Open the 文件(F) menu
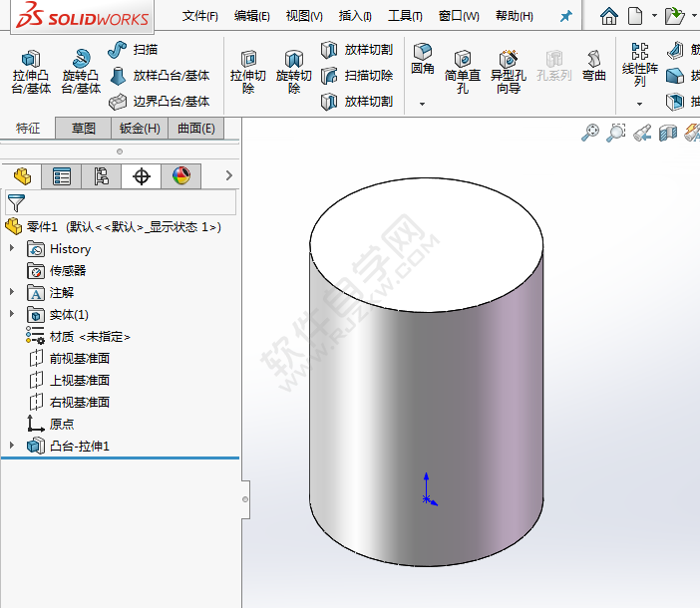 pyautogui.click(x=200, y=16)
